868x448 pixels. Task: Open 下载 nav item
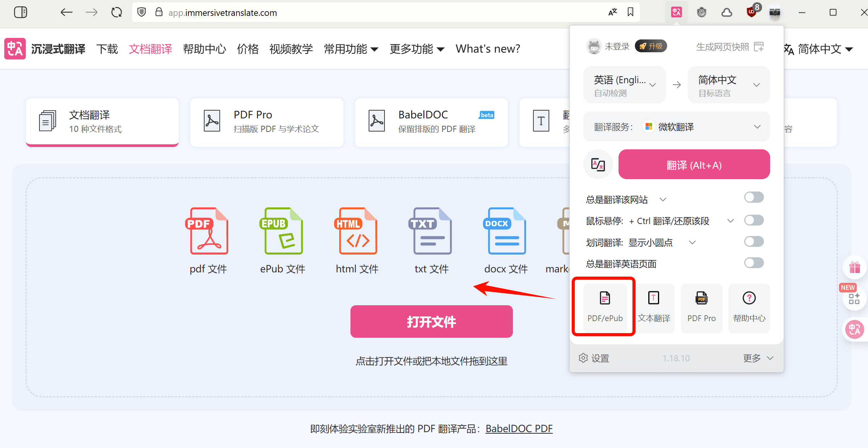pyautogui.click(x=107, y=49)
